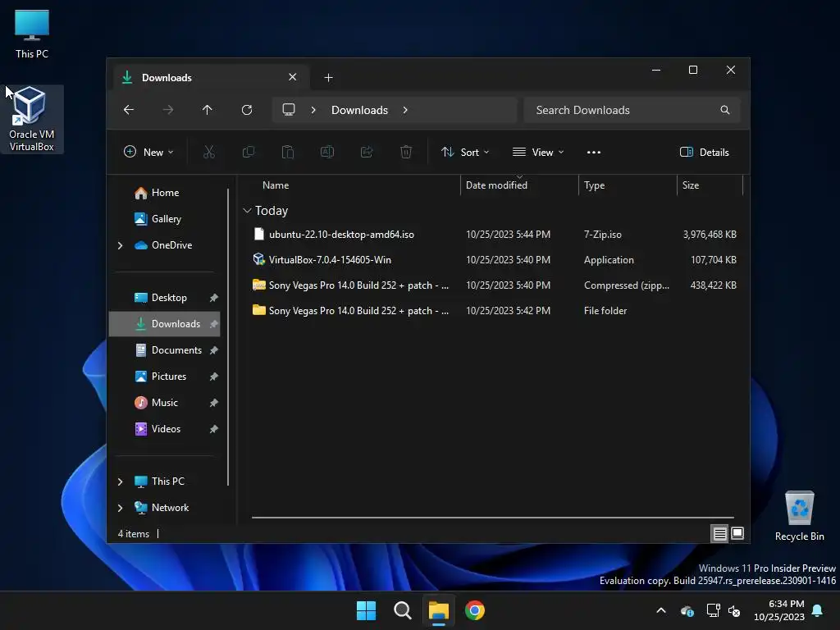
Task: Select the Sony Vegas Pro file folder
Action: coord(494,311)
